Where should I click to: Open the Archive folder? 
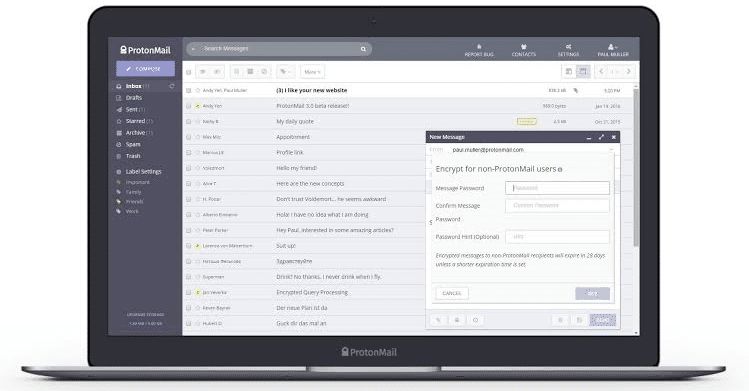tap(135, 133)
